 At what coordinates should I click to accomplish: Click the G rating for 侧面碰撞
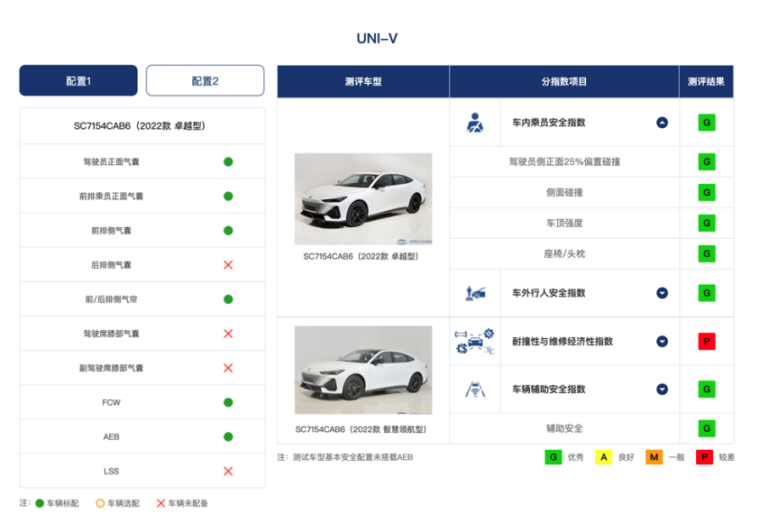pos(707,193)
